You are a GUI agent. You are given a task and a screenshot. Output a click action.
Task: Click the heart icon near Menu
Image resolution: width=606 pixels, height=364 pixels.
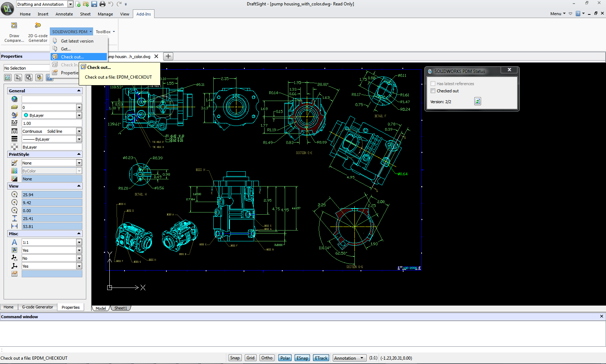click(x=570, y=14)
